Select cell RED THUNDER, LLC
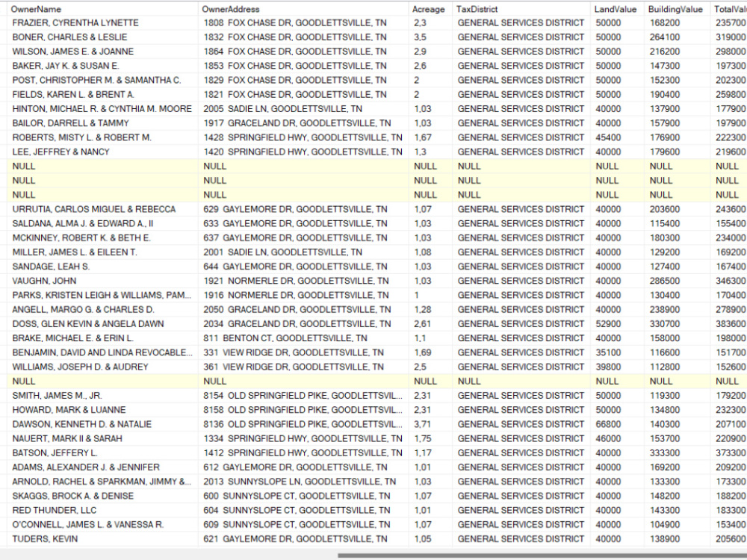Viewport: 747px width, 560px height. 102,510
